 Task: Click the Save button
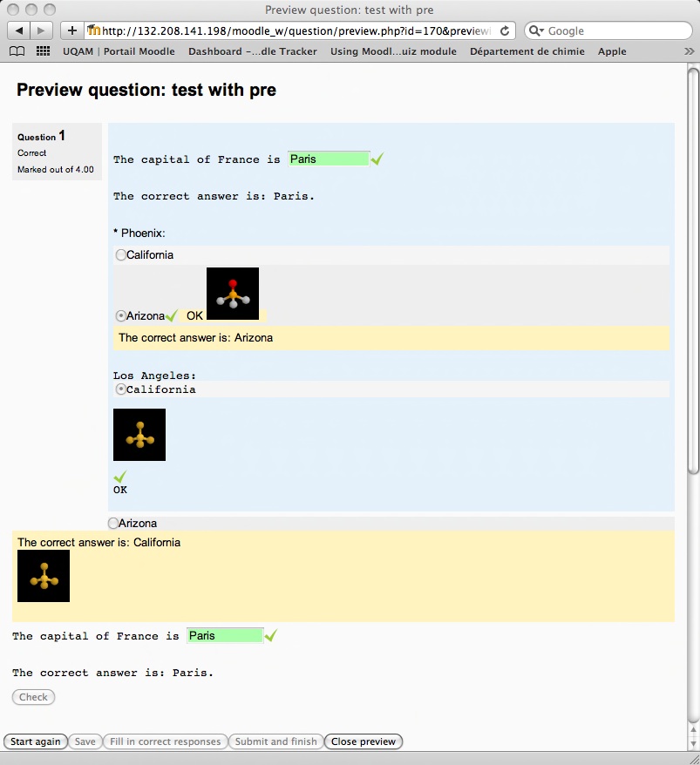85,741
